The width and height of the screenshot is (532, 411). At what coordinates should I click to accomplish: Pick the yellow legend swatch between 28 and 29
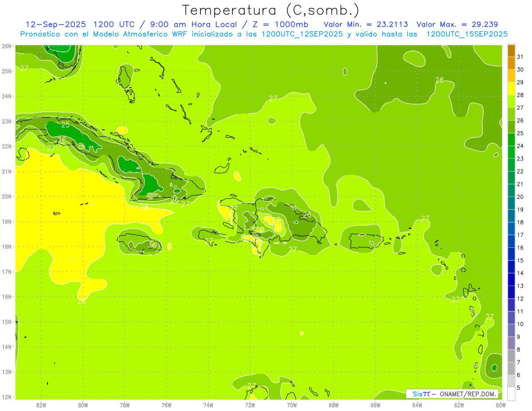[x=511, y=89]
